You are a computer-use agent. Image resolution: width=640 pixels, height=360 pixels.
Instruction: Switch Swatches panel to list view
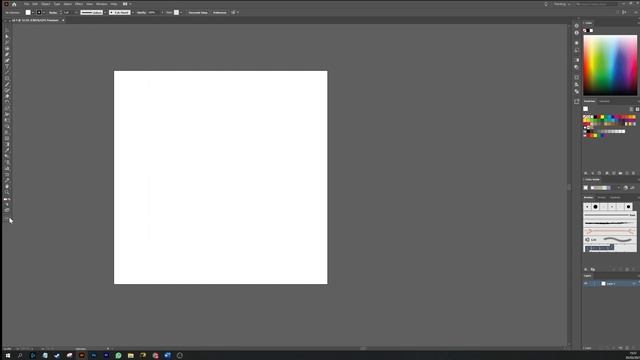(x=631, y=109)
